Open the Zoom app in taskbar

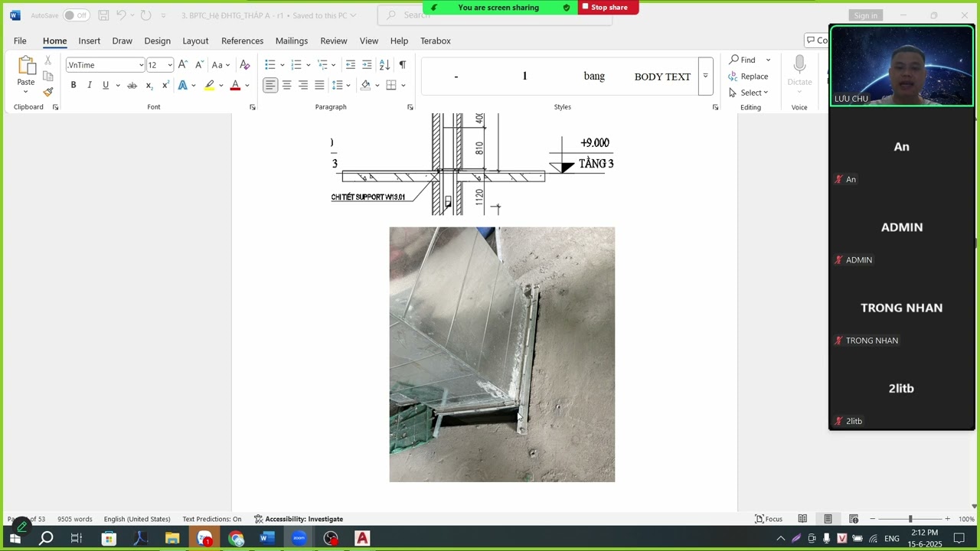click(x=299, y=538)
